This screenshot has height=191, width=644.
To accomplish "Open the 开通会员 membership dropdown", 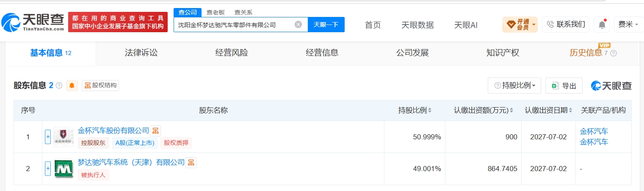I will 520,25.
